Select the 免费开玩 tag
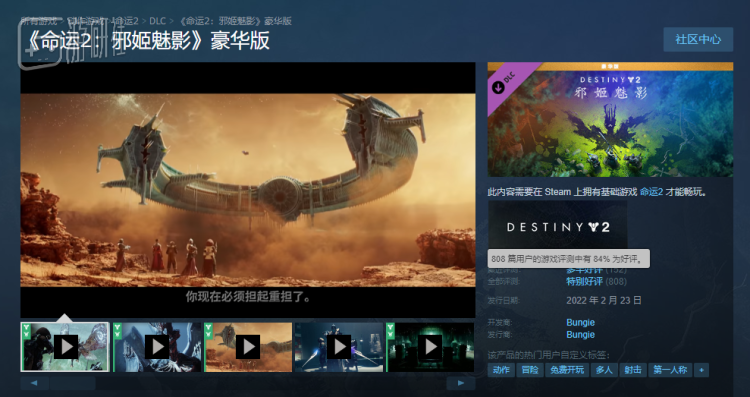Viewport: 750px width, 397px height. (x=567, y=370)
